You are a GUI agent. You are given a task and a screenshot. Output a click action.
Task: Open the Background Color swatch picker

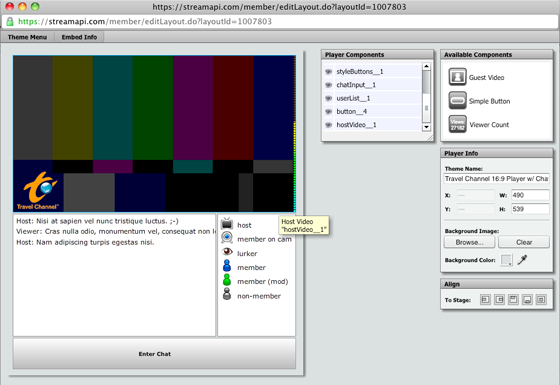click(506, 260)
